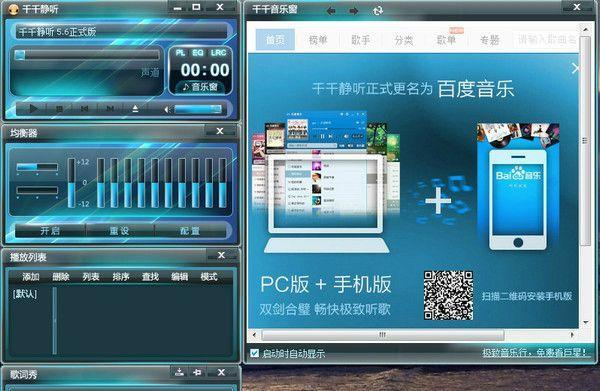This screenshot has height=391, width=600.
Task: Open the playlist 编辑 menu
Action: click(179, 277)
